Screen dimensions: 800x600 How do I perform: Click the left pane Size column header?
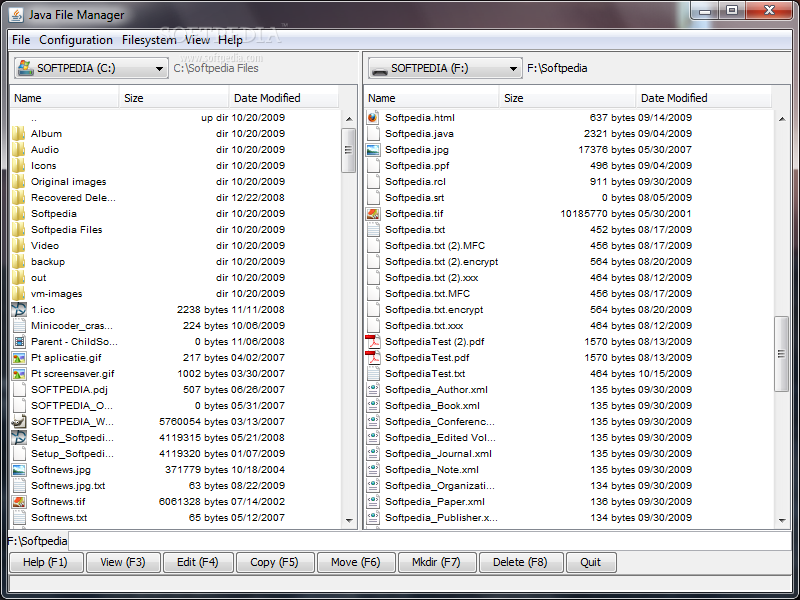[174, 98]
